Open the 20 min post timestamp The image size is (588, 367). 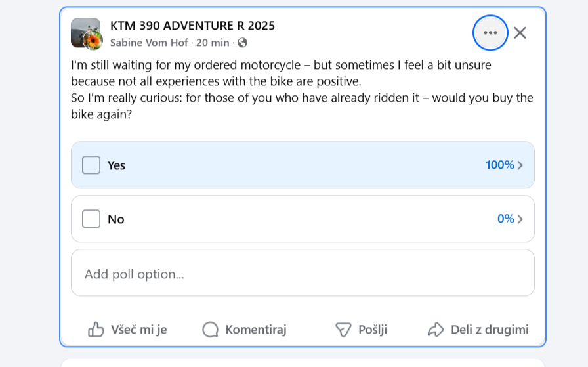tap(213, 43)
